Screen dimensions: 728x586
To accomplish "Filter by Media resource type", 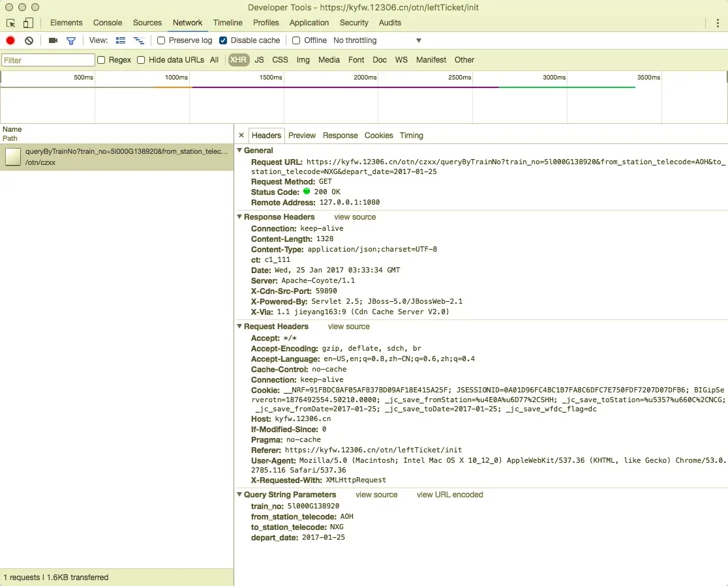I will coord(329,60).
